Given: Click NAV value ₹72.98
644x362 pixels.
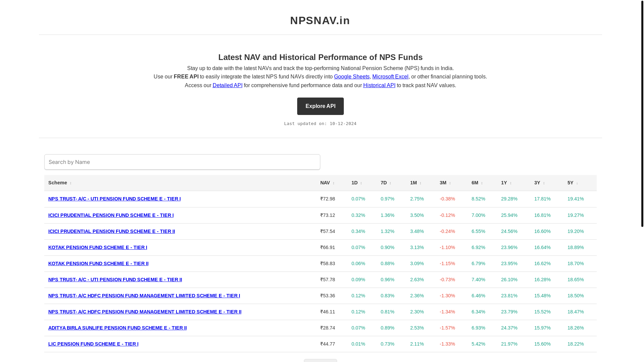Looking at the screenshot, I should [x=327, y=199].
